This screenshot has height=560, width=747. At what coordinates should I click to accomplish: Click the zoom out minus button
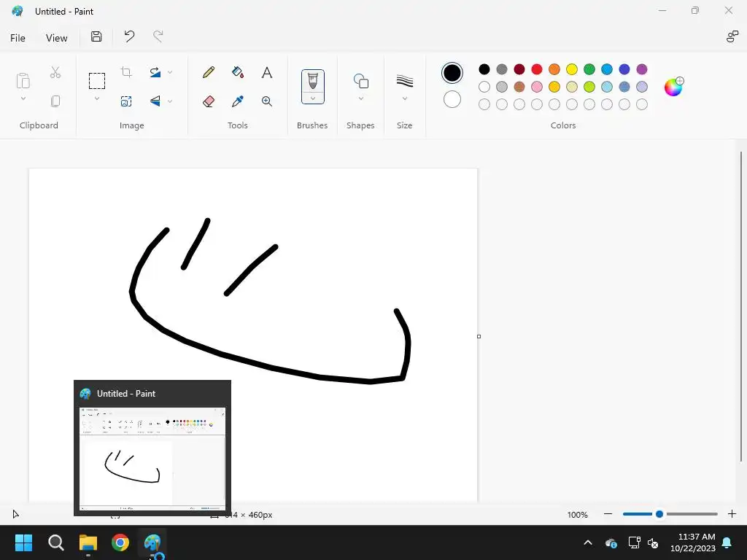[608, 514]
